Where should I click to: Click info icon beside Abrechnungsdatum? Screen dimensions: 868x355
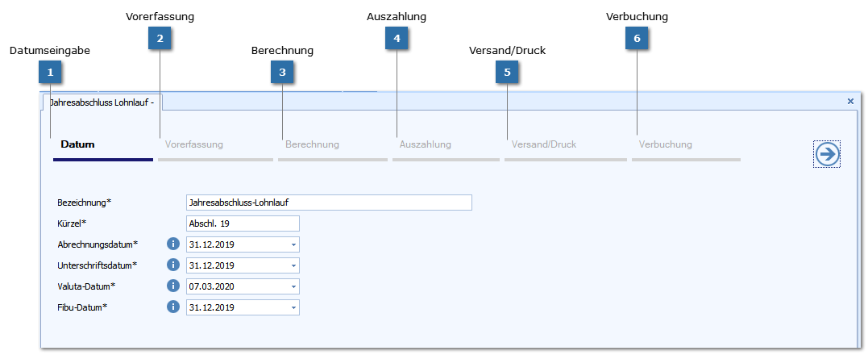(172, 244)
